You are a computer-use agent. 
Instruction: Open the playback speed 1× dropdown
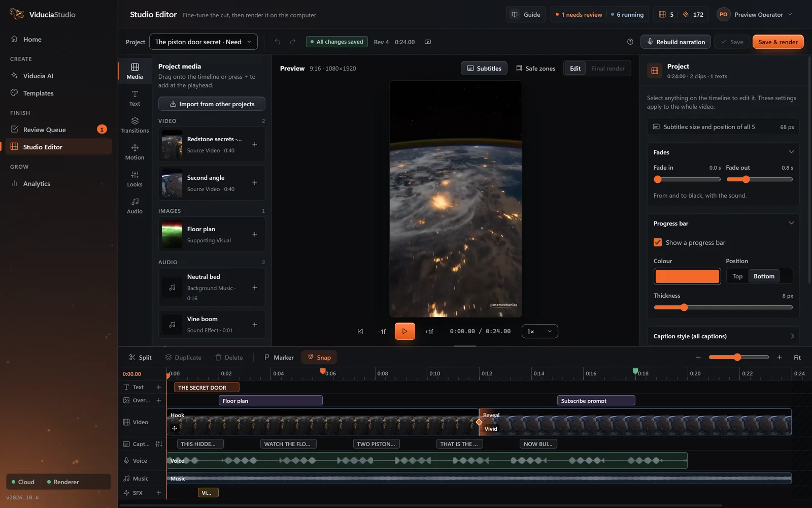coord(539,331)
